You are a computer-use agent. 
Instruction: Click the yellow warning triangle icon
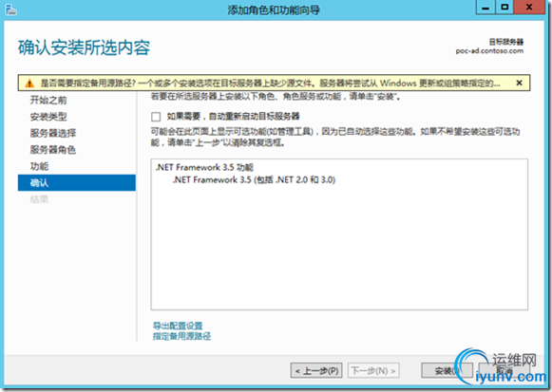coord(29,84)
